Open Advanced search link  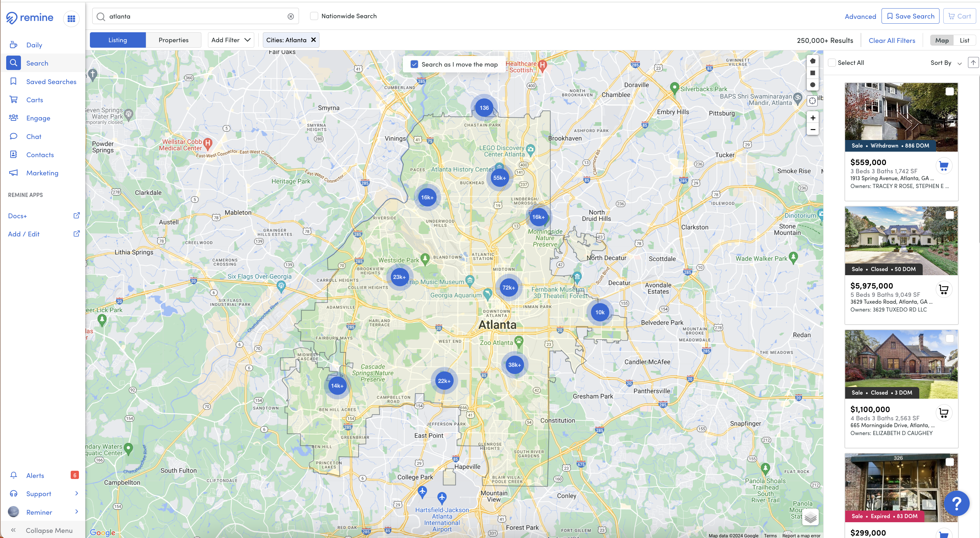860,16
